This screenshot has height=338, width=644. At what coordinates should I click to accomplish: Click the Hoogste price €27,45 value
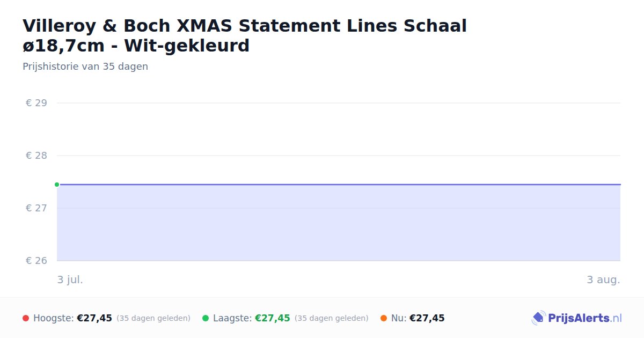tap(94, 318)
